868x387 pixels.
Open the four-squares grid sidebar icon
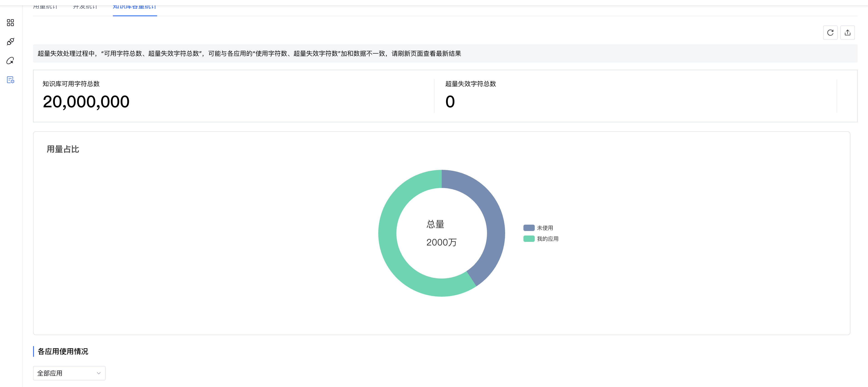[x=10, y=23]
